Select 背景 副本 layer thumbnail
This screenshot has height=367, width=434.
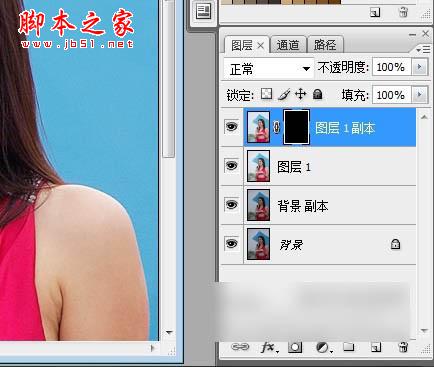tap(258, 205)
